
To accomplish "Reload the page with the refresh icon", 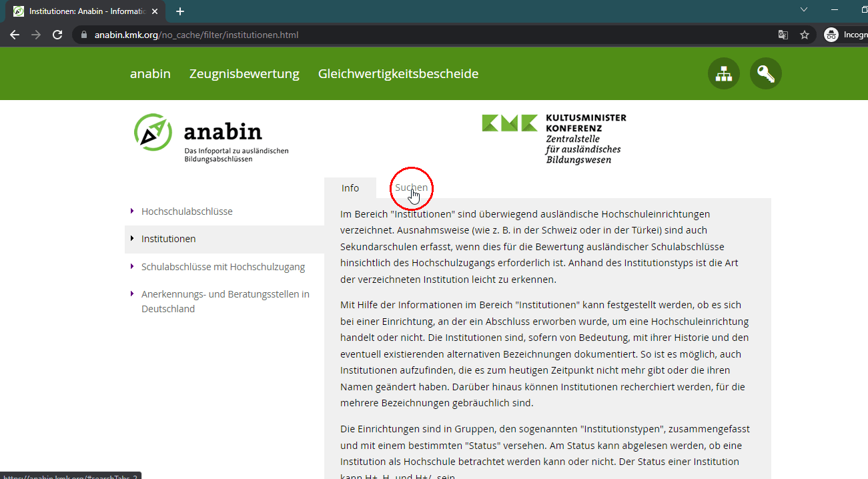I will tap(57, 35).
